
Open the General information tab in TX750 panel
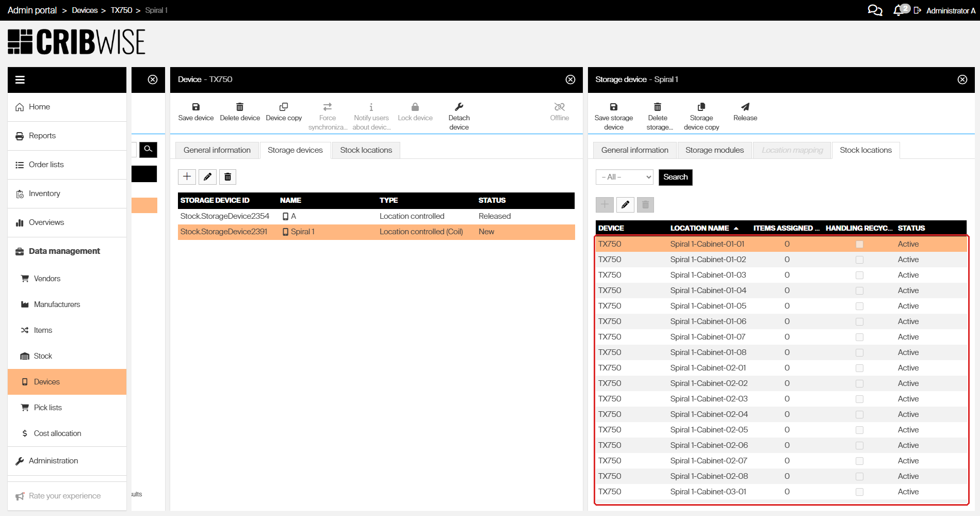[x=217, y=150]
